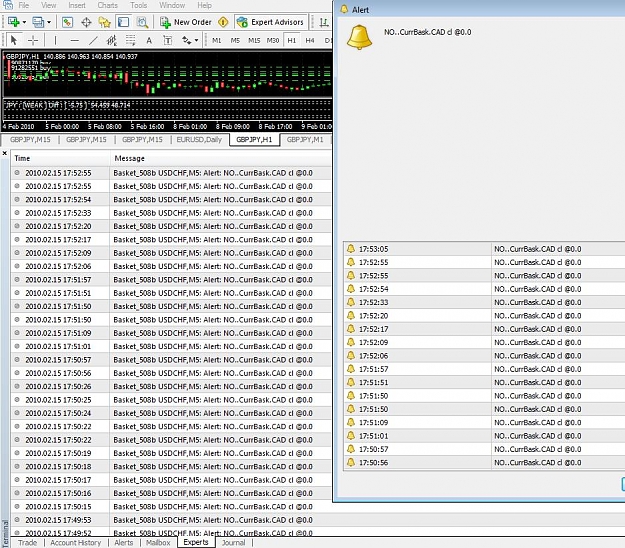Select the 17:51:09 row in Alert window

pos(484,422)
